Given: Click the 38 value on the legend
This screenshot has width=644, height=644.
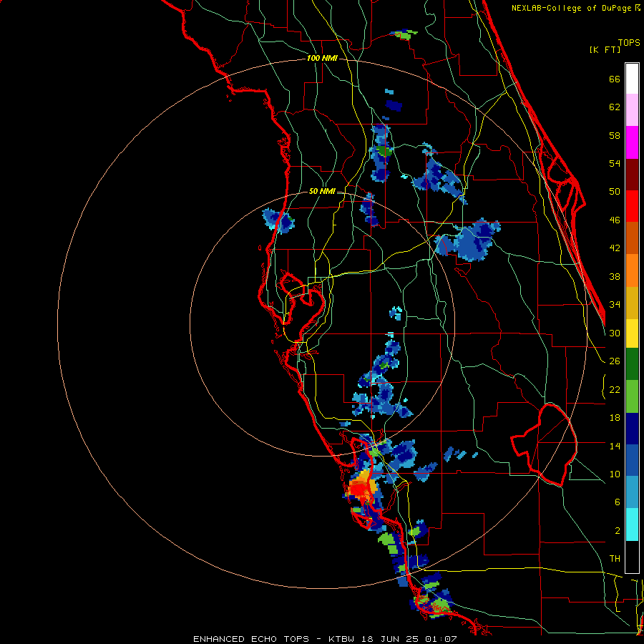Looking at the screenshot, I should click(x=615, y=277).
